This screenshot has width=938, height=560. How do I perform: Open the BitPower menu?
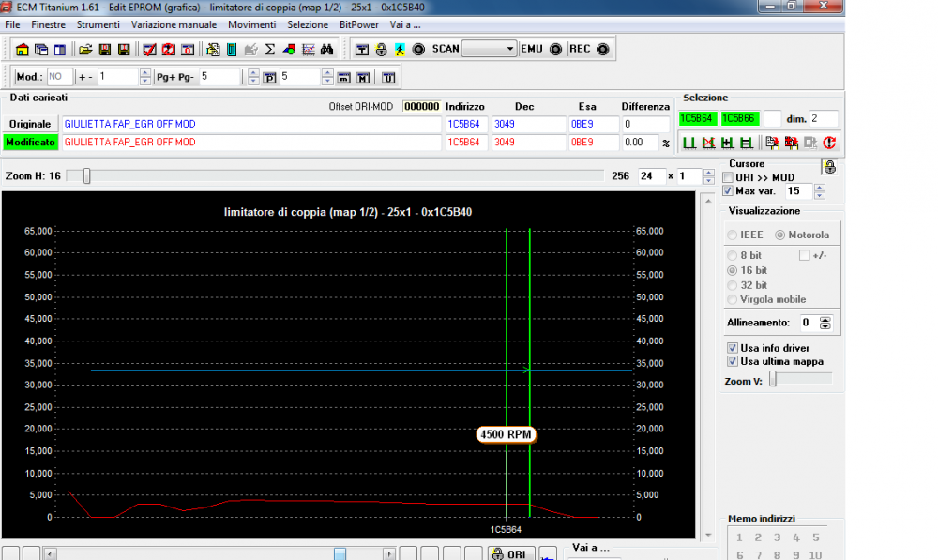click(x=358, y=24)
